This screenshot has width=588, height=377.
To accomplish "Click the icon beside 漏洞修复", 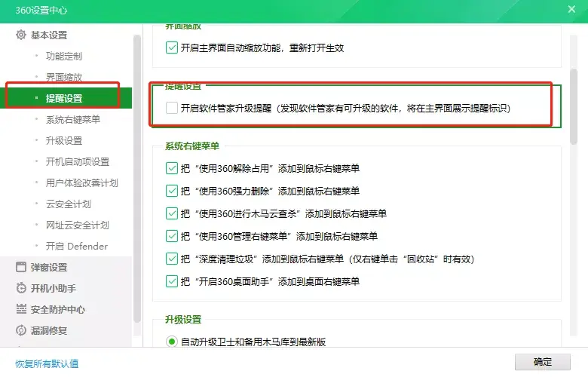I will [x=21, y=330].
